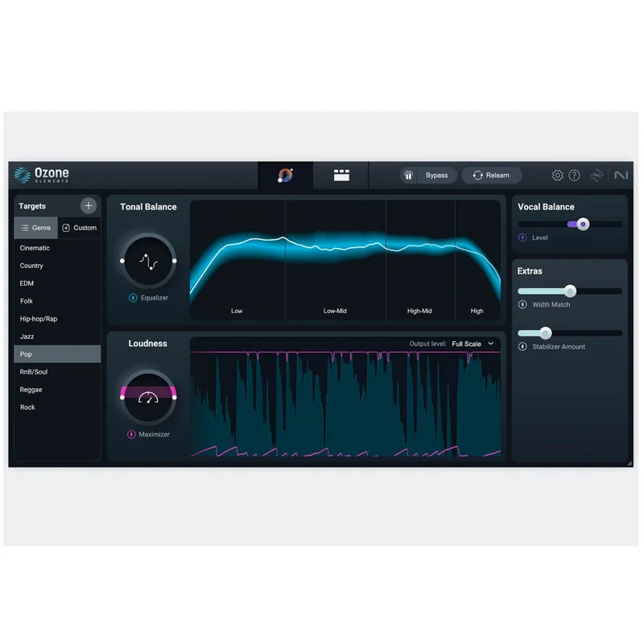Image resolution: width=644 pixels, height=644 pixels.
Task: Toggle the Stabilizer Amount power button
Action: pyautogui.click(x=522, y=347)
